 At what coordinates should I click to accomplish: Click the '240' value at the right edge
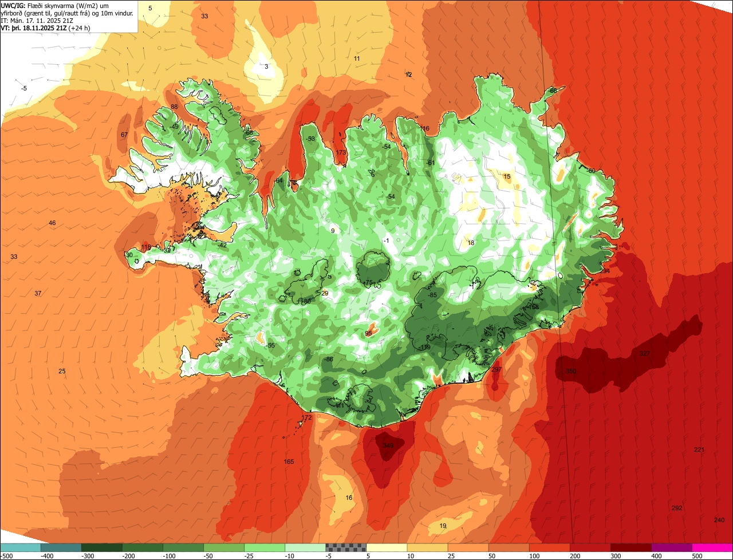[x=719, y=519]
